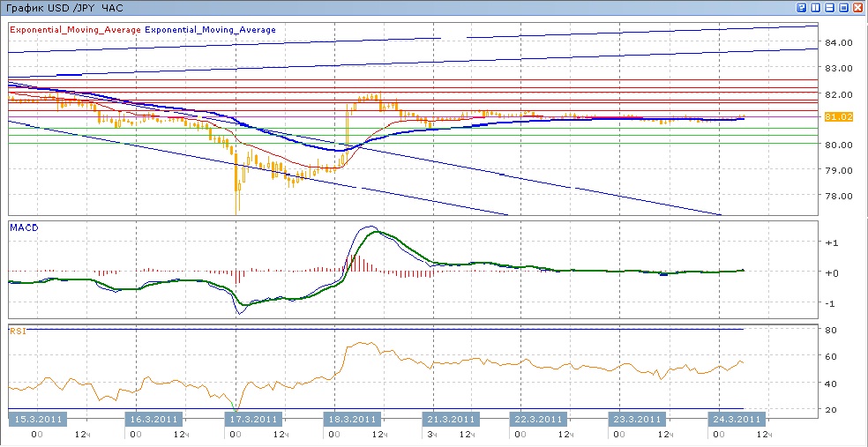The height and width of the screenshot is (447, 868).
Task: Click the 16.3.2011 date marker
Action: coord(153,419)
